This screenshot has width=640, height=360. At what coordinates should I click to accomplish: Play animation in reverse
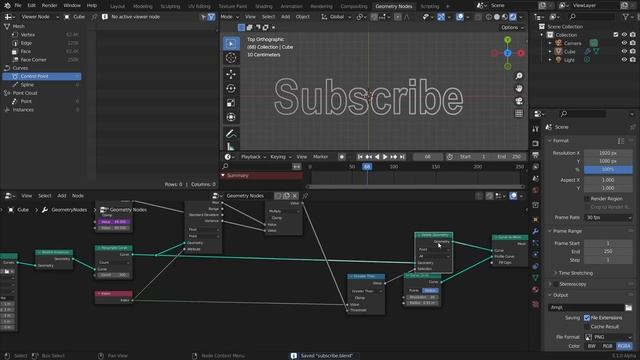(377, 157)
